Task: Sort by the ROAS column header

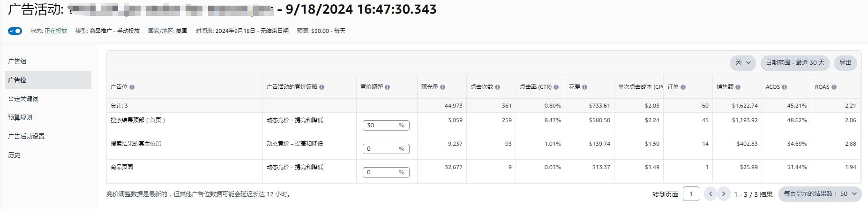Action: point(822,87)
